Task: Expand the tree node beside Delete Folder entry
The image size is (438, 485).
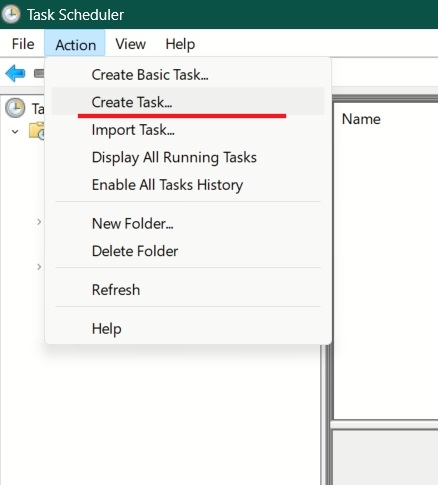Action: [x=39, y=267]
